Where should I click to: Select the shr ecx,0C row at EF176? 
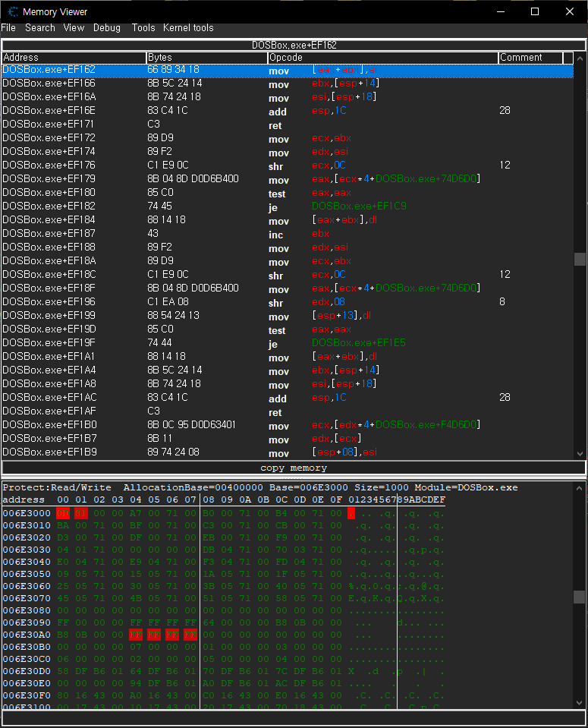(x=288, y=165)
